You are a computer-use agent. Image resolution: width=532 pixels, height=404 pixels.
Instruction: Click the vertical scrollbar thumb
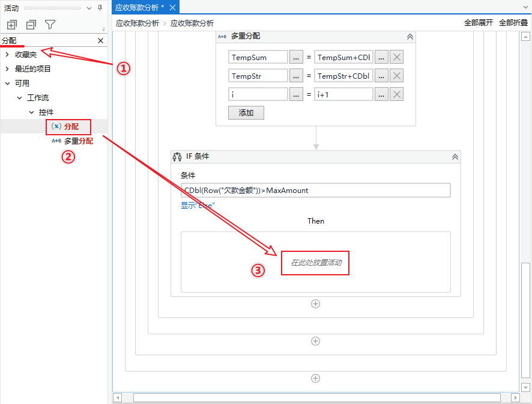525,325
